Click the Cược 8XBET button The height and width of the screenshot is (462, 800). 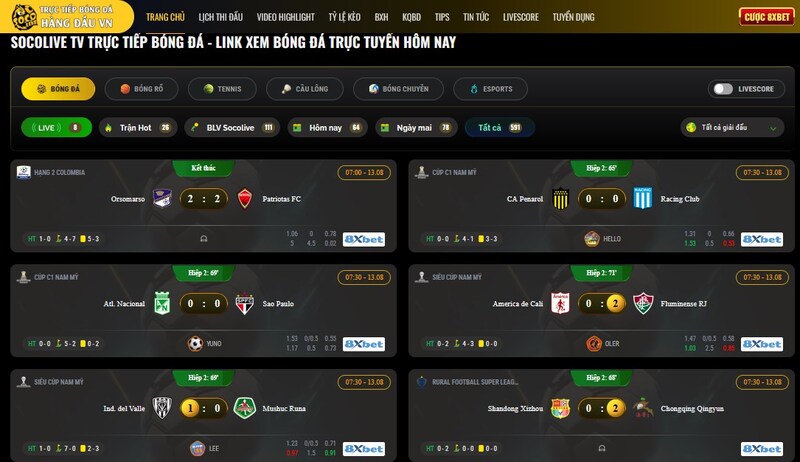(x=767, y=17)
